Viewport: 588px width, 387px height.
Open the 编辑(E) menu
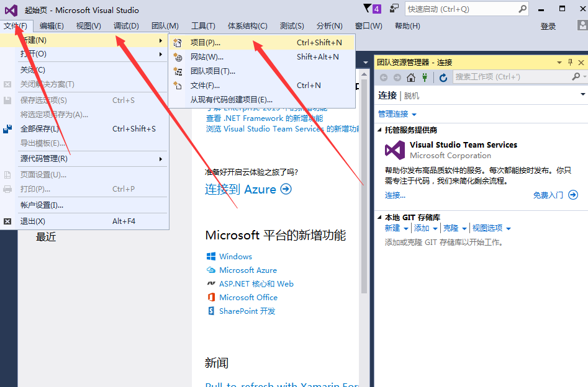pos(52,26)
